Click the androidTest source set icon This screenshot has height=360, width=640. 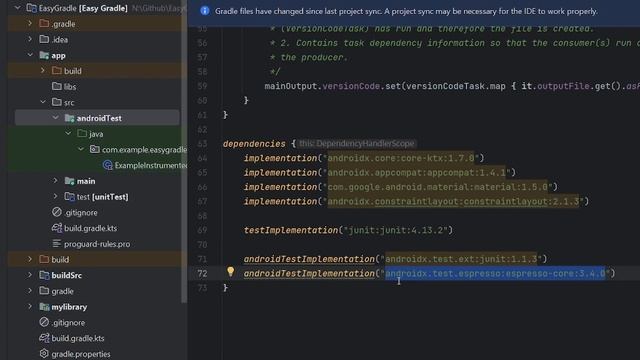tap(69, 118)
